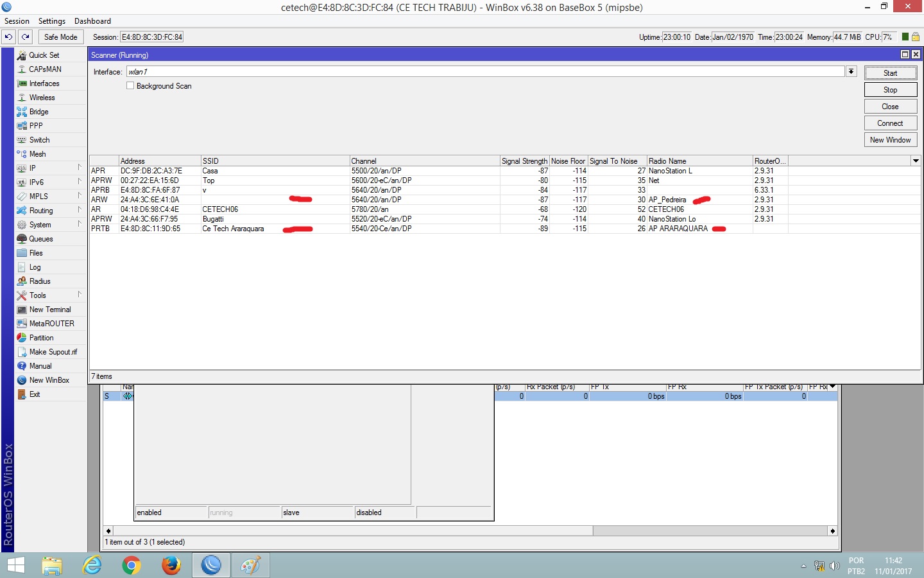Open the volume speaker tray icon
924x578 pixels.
click(835, 566)
